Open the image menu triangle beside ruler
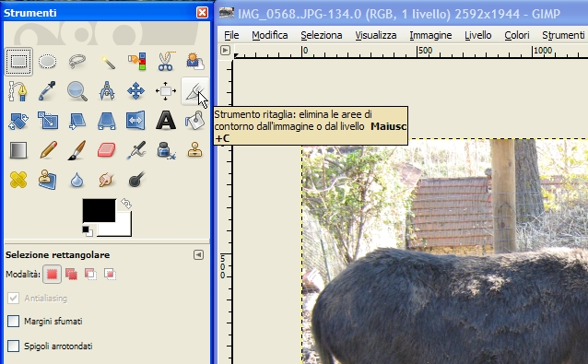The height and width of the screenshot is (364, 588). pos(225,50)
